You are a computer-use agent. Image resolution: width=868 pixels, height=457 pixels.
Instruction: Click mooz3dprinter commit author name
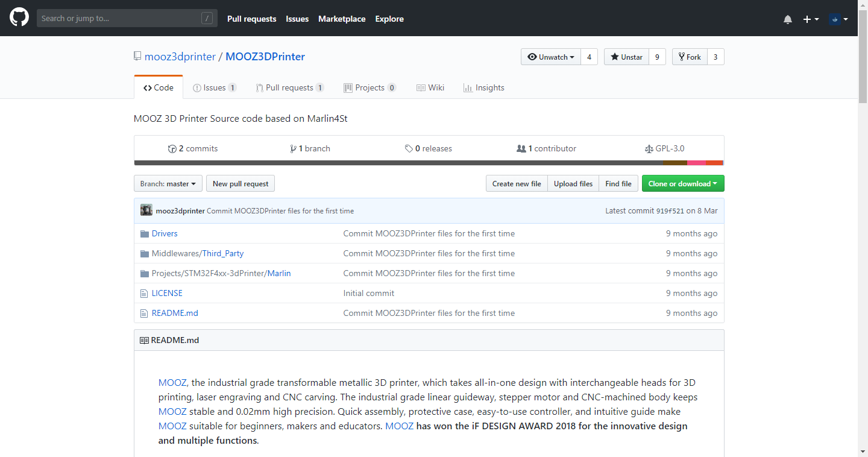tap(180, 211)
